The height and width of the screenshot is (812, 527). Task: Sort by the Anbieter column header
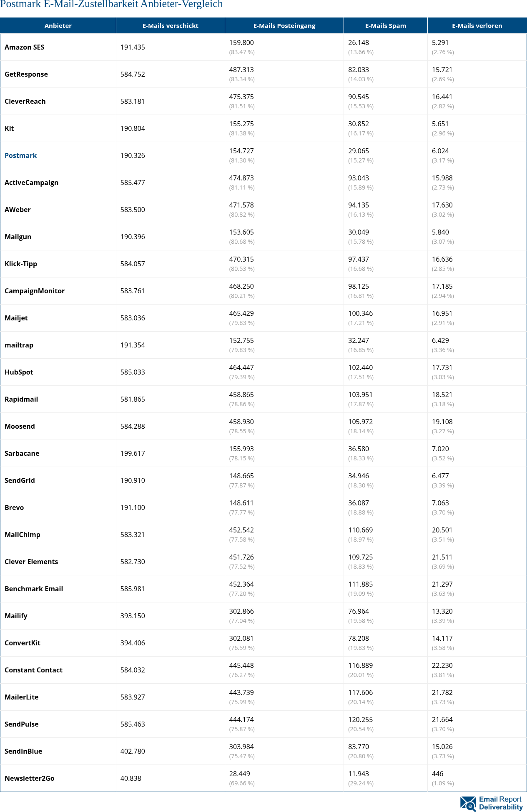point(58,26)
